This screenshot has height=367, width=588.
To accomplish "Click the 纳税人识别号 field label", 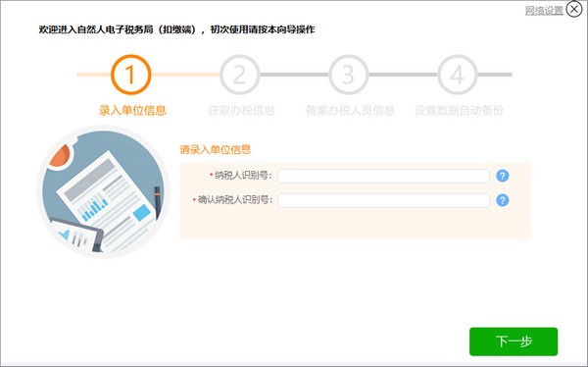I will pyautogui.click(x=243, y=176).
